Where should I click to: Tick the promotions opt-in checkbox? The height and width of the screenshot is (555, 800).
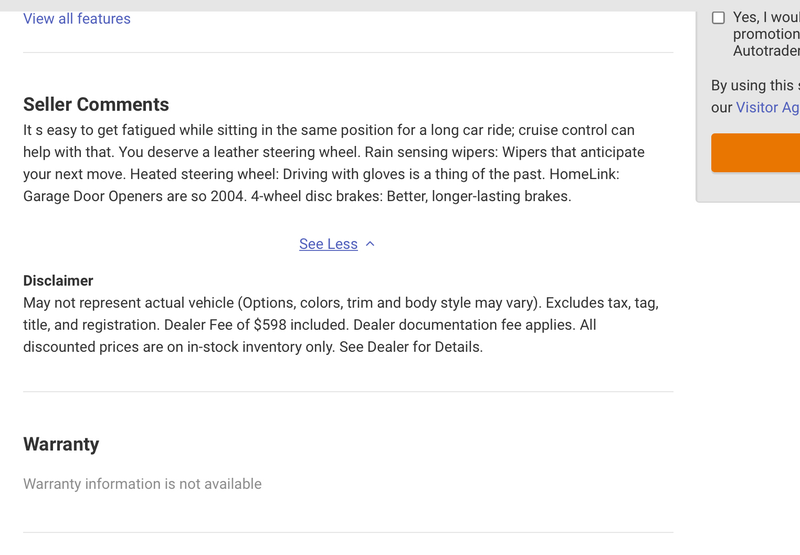[718, 18]
